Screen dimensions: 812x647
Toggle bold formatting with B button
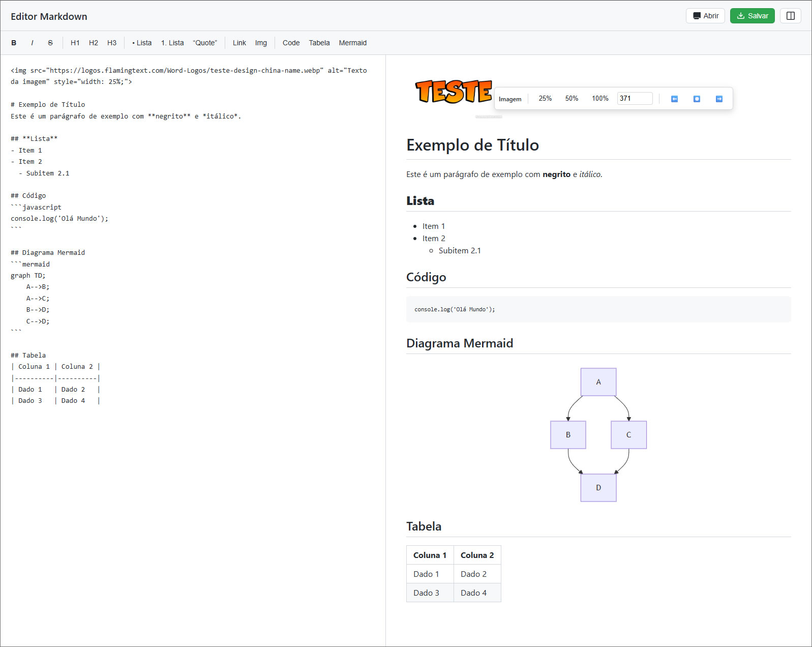point(14,43)
